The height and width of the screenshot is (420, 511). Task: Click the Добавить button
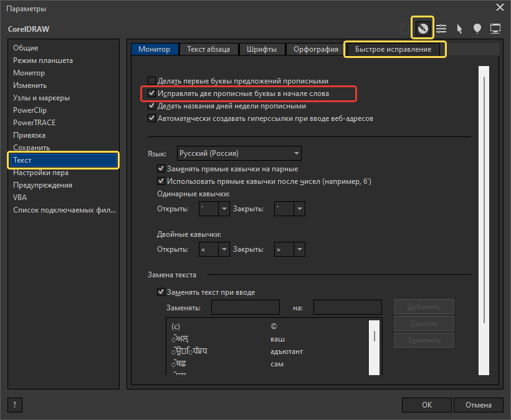424,307
